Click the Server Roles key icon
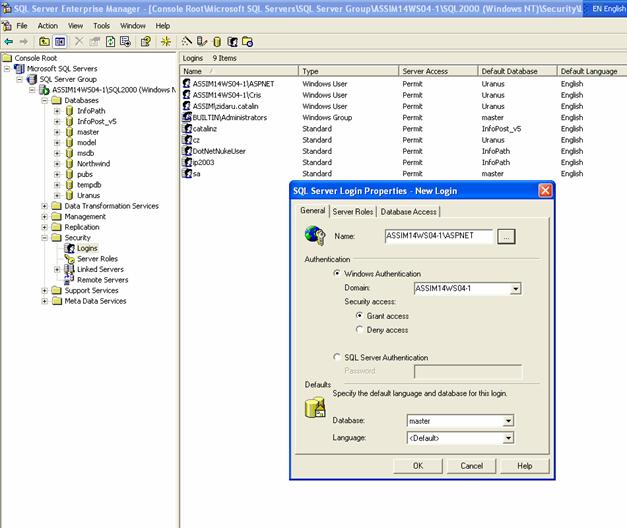This screenshot has height=528, width=627. pyautogui.click(x=70, y=258)
